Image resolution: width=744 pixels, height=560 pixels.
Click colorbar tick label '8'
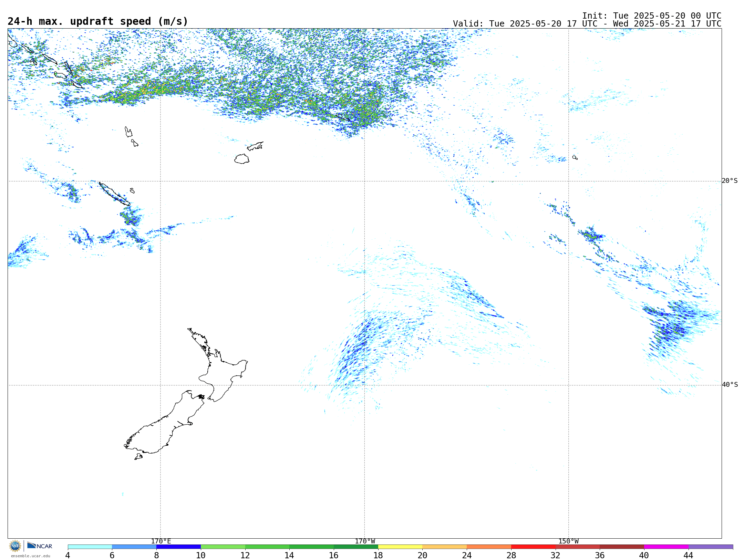[156, 556]
